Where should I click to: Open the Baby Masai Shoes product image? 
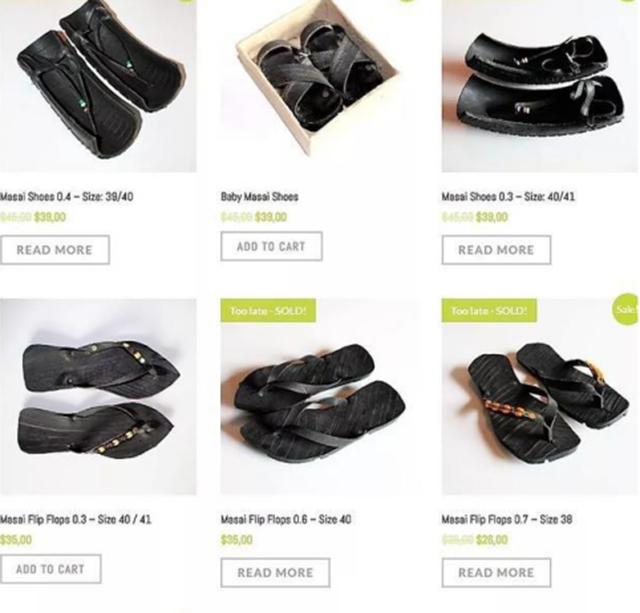point(320,86)
